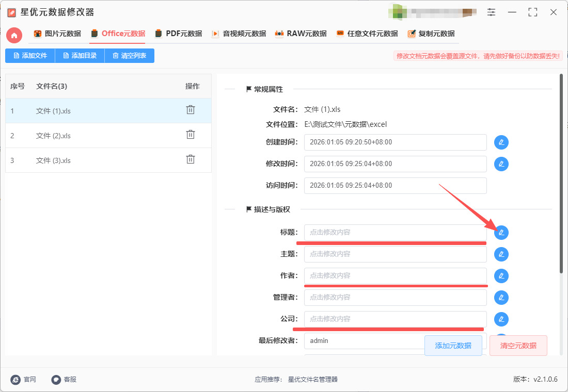The image size is (568, 392).
Task: Select file row 文件 (3).xls
Action: tap(108, 160)
